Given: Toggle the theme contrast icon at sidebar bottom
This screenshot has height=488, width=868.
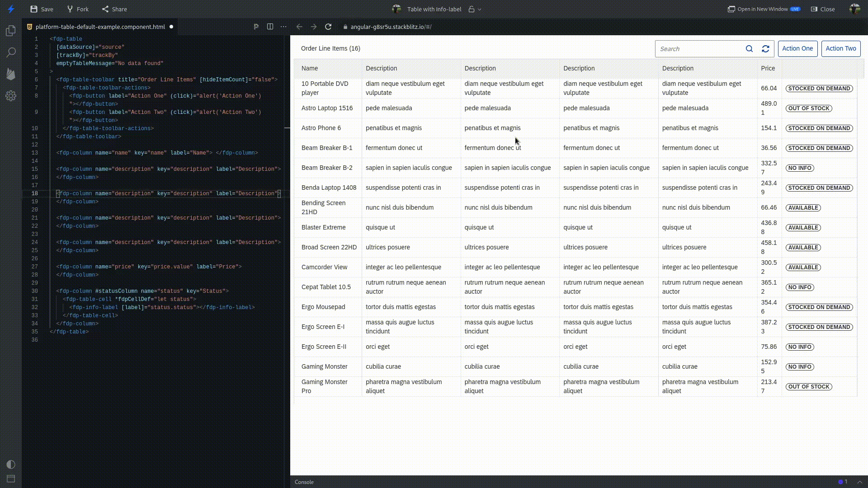Looking at the screenshot, I should 11,465.
